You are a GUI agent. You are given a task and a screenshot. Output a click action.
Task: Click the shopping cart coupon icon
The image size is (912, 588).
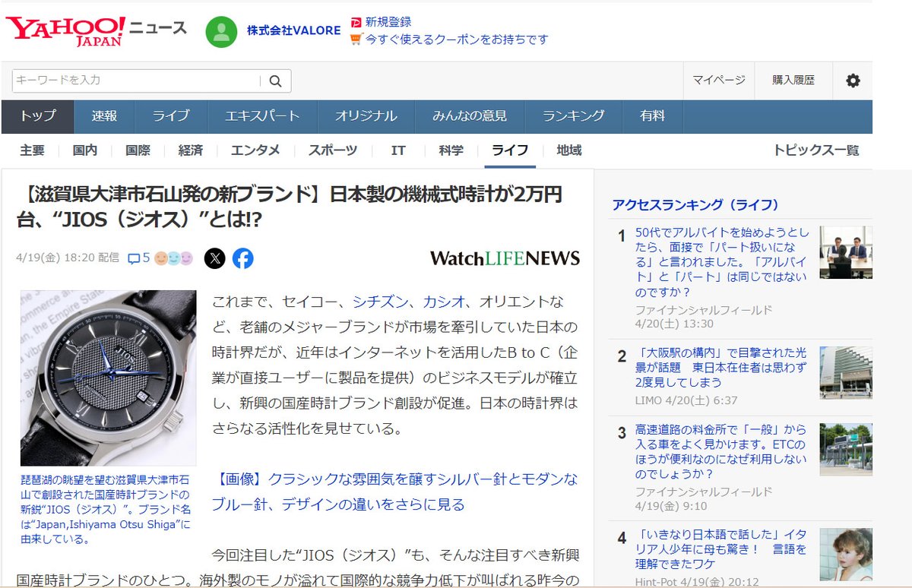[x=356, y=39]
